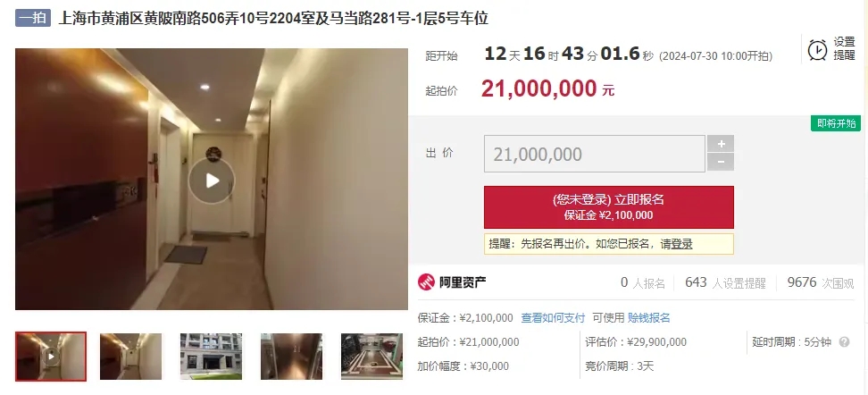
Task: Select the fourth elevator door thumbnail
Action: pyautogui.click(x=291, y=357)
